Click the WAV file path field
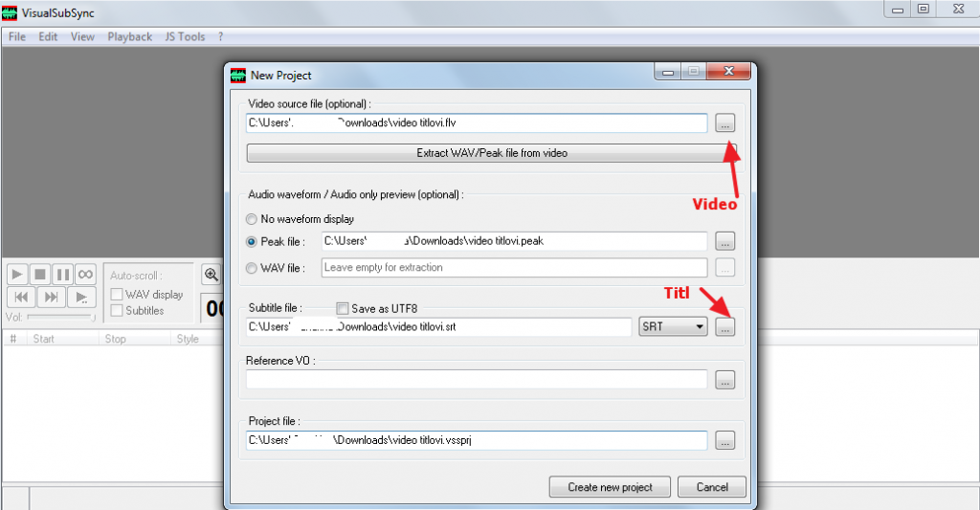The height and width of the screenshot is (510, 980). coord(514,268)
